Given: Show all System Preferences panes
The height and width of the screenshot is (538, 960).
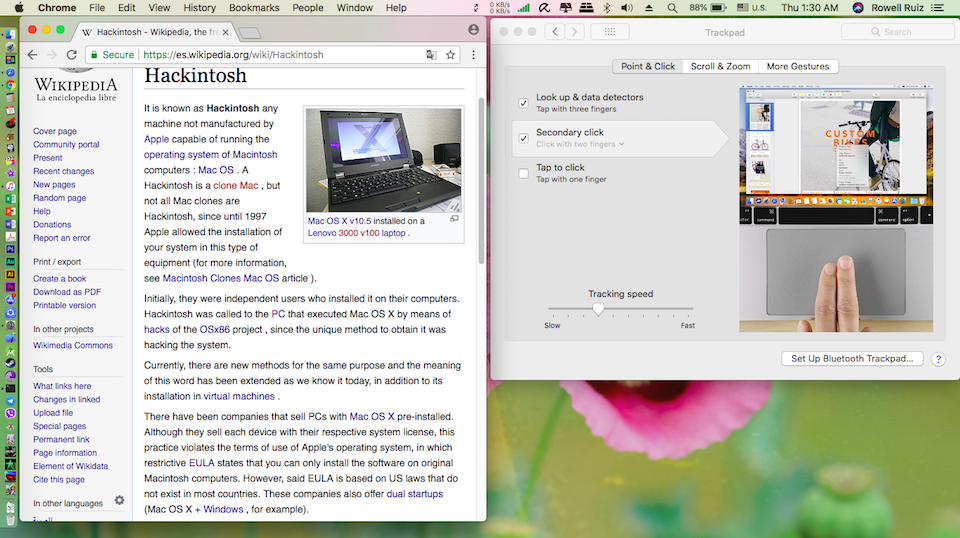Looking at the screenshot, I should [x=610, y=32].
